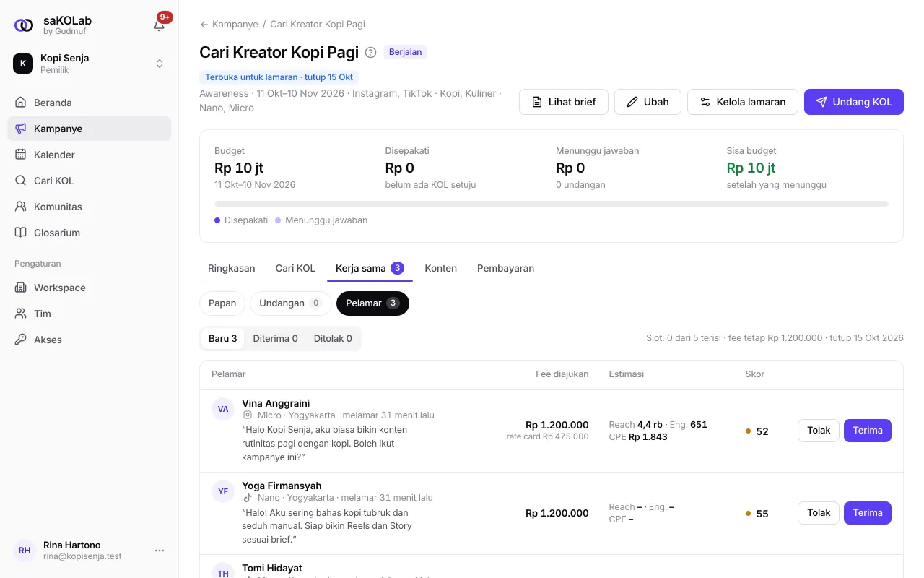
Task: Filter applicants by Baru
Action: click(223, 338)
